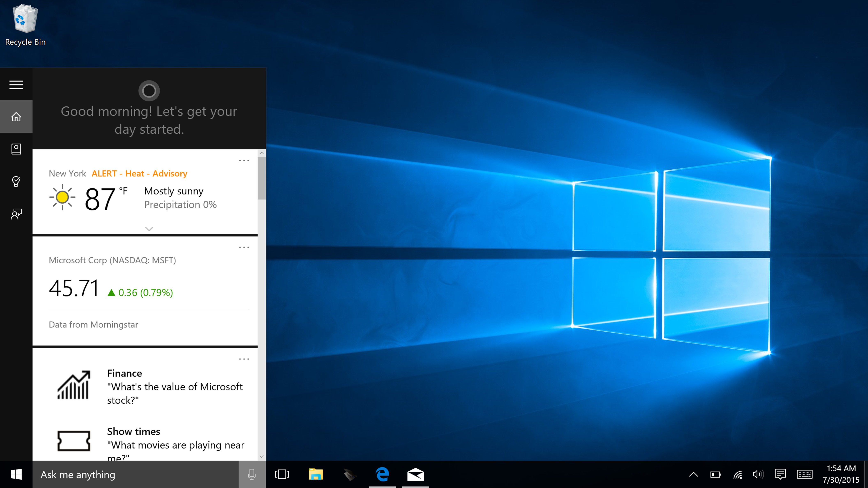
Task: Open the Mail app on taskbar
Action: click(415, 474)
